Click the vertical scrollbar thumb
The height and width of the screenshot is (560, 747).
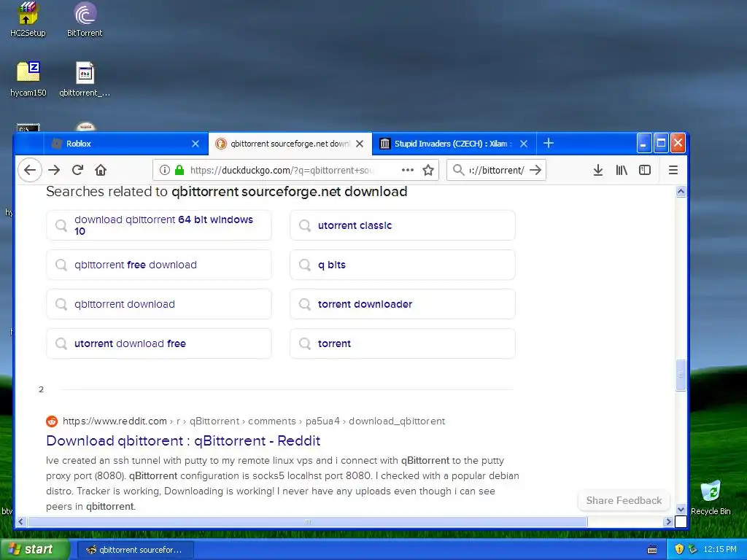coord(681,376)
